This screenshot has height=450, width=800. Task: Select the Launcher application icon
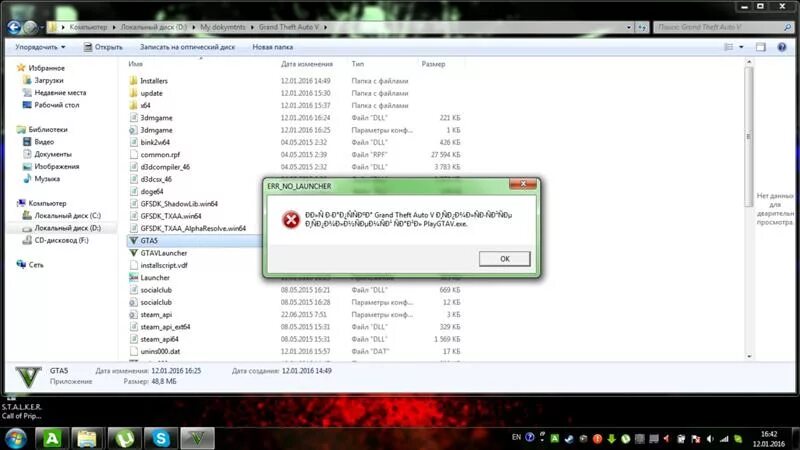pyautogui.click(x=134, y=278)
